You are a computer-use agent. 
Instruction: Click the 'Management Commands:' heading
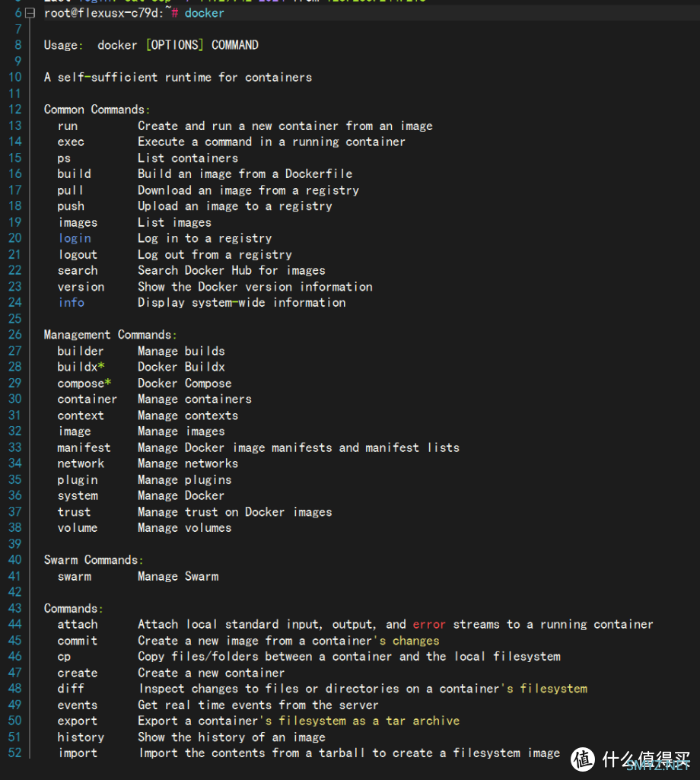click(110, 335)
